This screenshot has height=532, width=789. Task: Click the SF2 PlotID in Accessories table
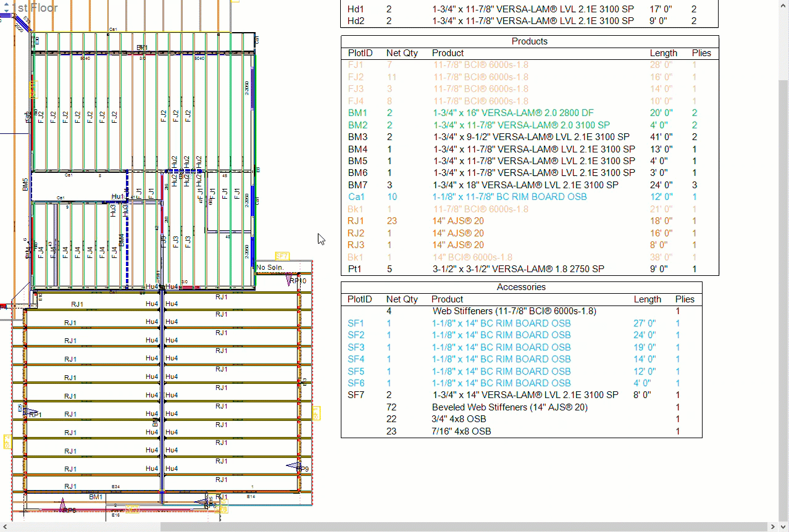click(x=356, y=335)
